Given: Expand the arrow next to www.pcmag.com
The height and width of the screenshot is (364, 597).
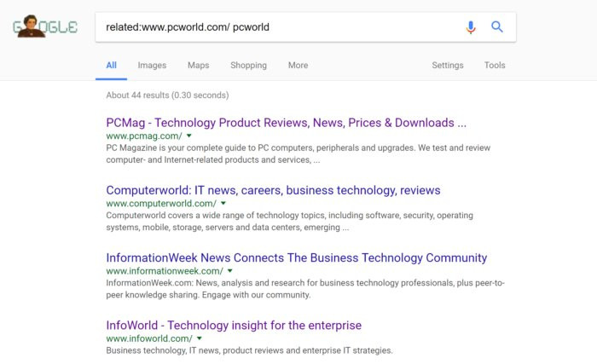Looking at the screenshot, I should click(189, 136).
